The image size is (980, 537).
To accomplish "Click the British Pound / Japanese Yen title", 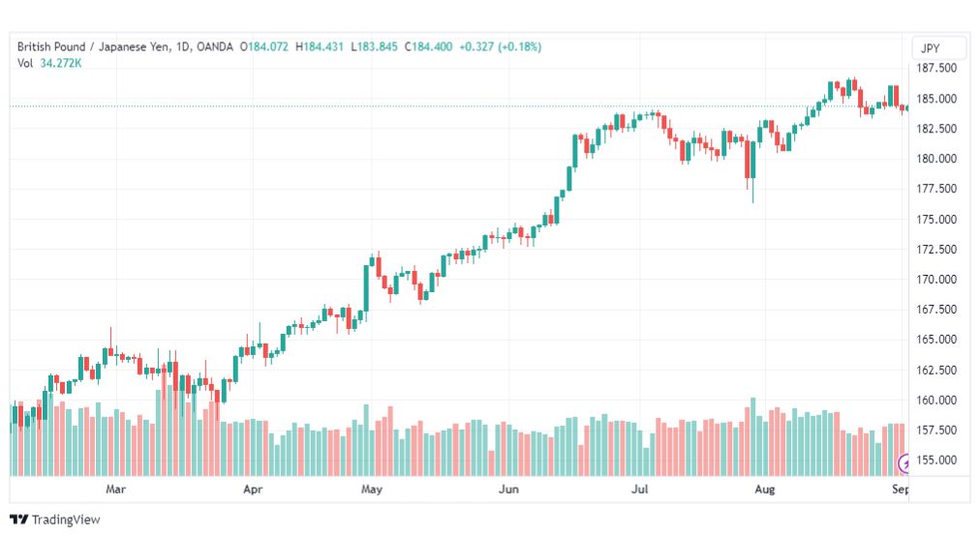I will 93,46.
